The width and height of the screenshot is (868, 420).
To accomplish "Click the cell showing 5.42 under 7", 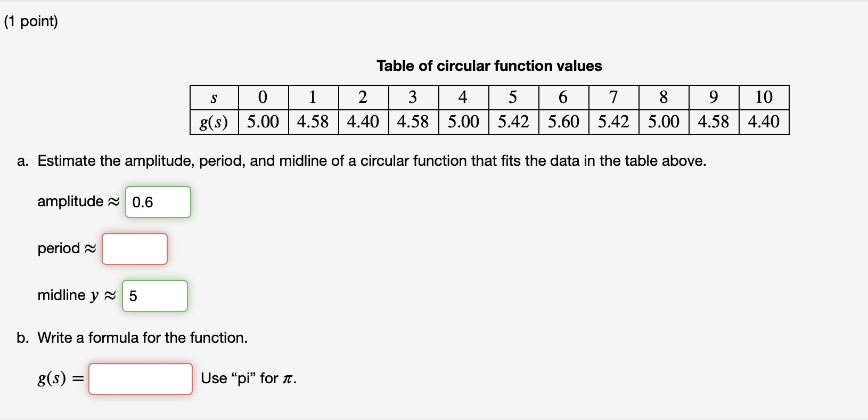I will point(613,122).
